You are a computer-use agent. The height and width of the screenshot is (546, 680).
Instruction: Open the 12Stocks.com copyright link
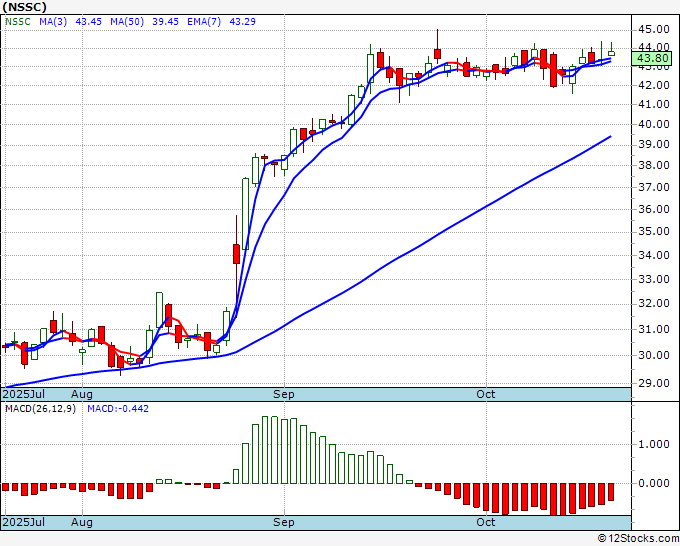[x=638, y=539]
